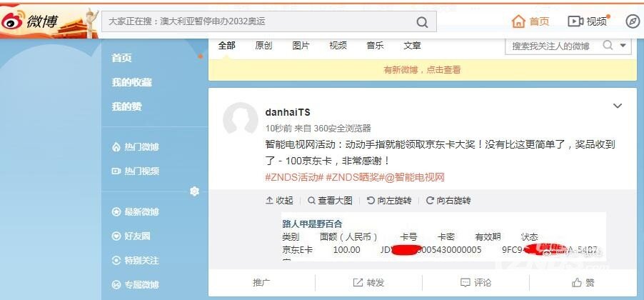Viewport: 644px width, 300px height.
Task: Switch to the 原创 tab
Action: (x=263, y=46)
